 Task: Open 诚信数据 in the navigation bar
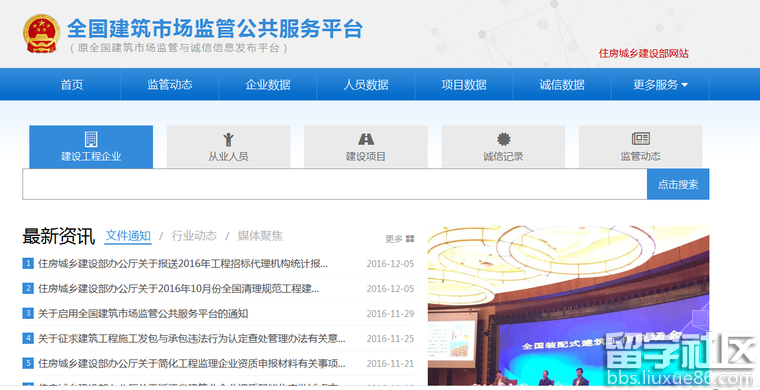(562, 85)
